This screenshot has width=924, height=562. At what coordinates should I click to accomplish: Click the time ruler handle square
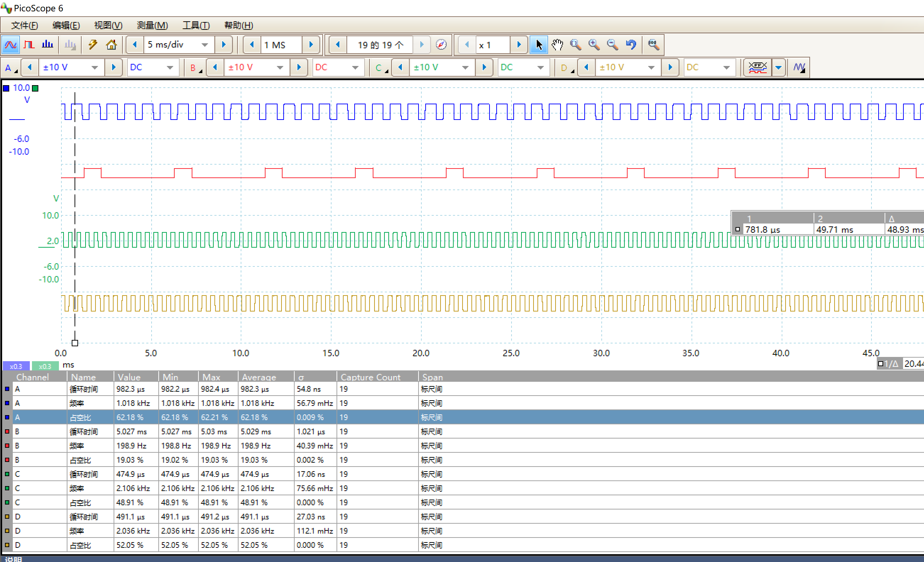coord(75,343)
